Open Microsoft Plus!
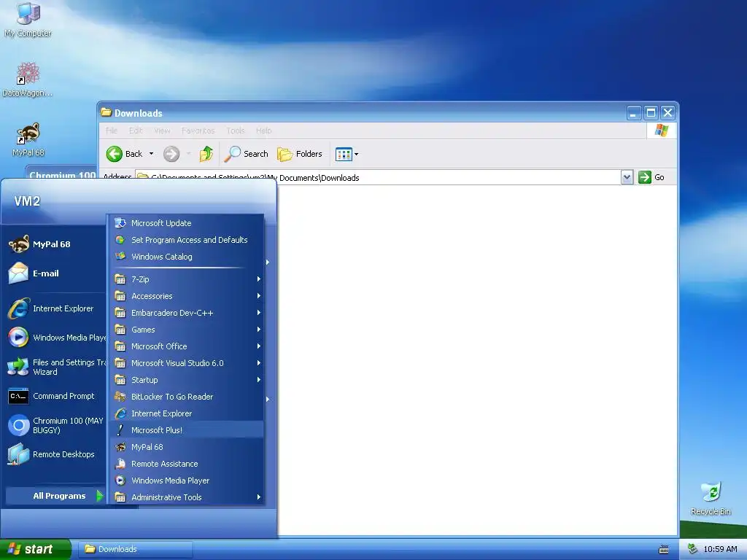The width and height of the screenshot is (747, 560). click(x=187, y=430)
